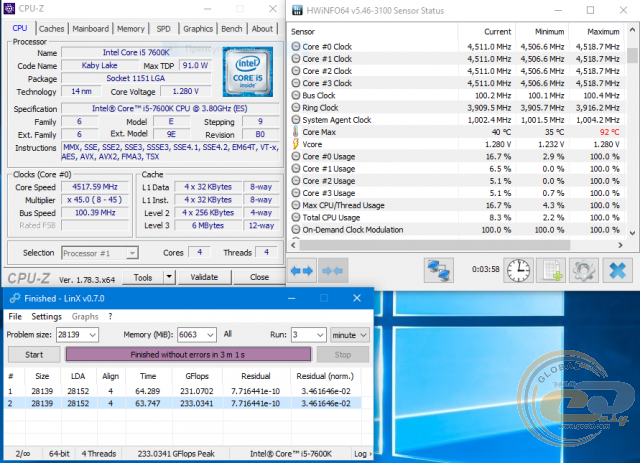Click the Start button in LinX

(34, 354)
